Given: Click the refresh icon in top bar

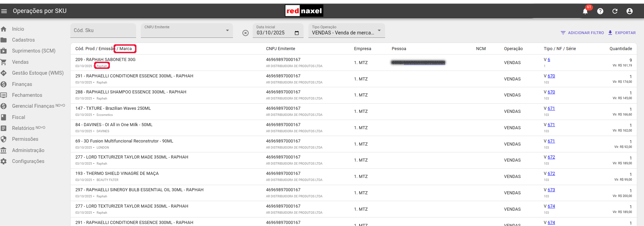Looking at the screenshot, I should pyautogui.click(x=615, y=11).
